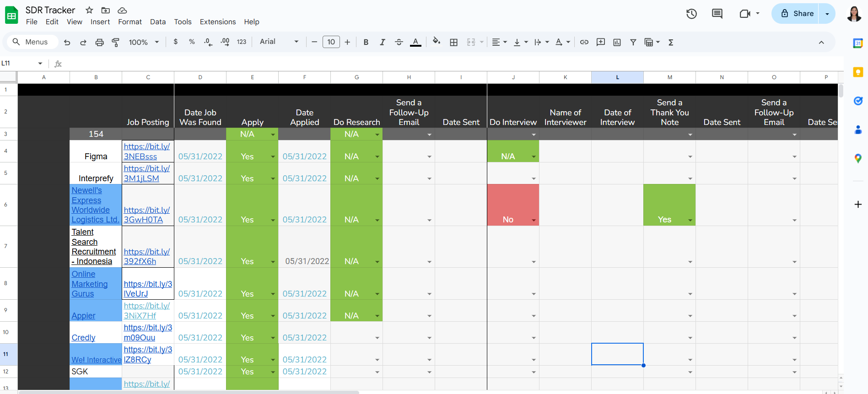Open the Edit menu

(x=52, y=22)
